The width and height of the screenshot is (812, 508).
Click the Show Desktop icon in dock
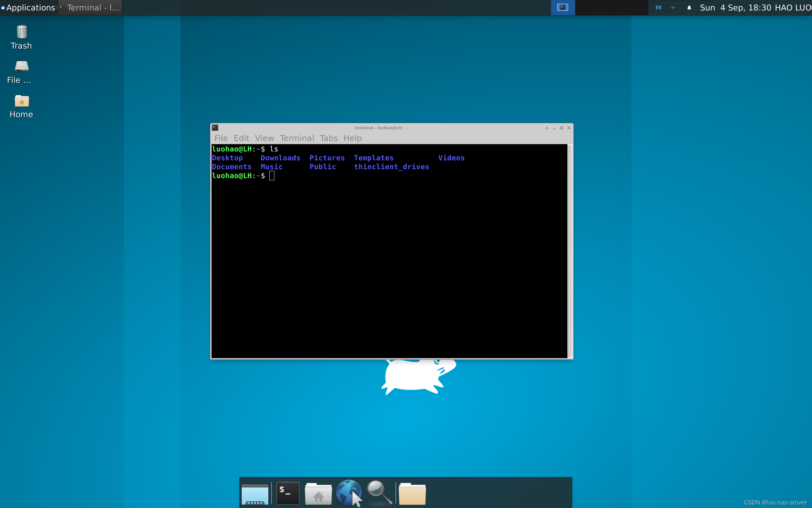click(255, 494)
